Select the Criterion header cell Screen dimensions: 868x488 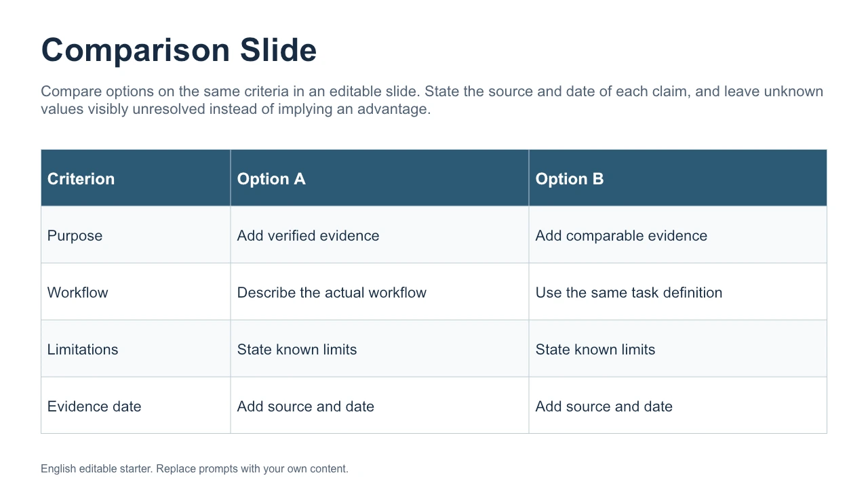(136, 178)
